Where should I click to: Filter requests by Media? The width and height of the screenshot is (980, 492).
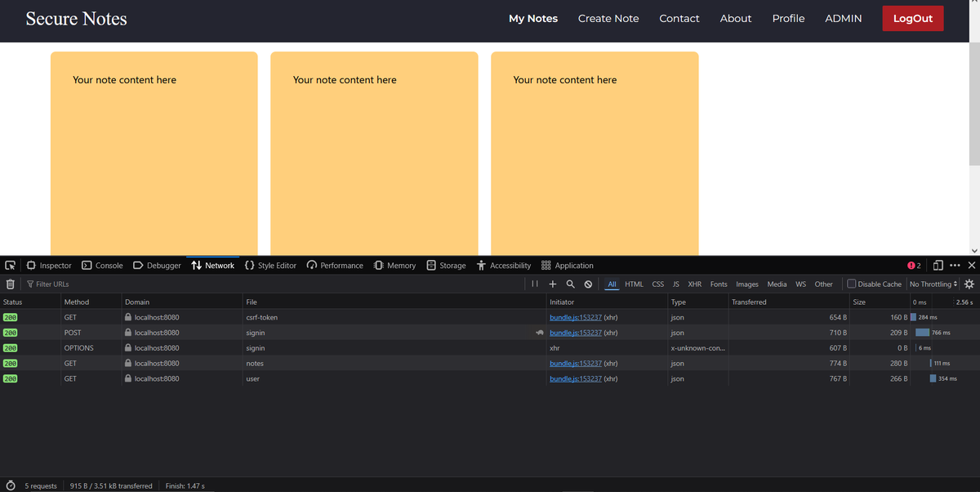click(777, 284)
